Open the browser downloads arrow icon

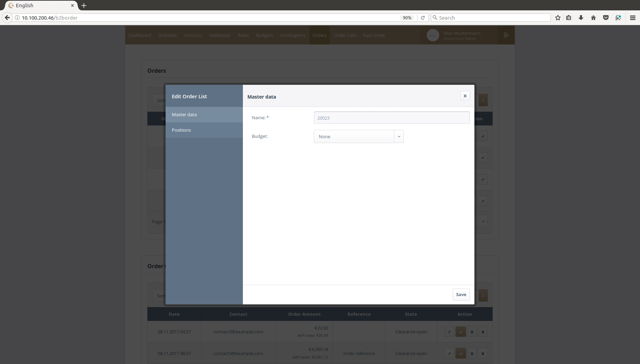[x=581, y=18]
